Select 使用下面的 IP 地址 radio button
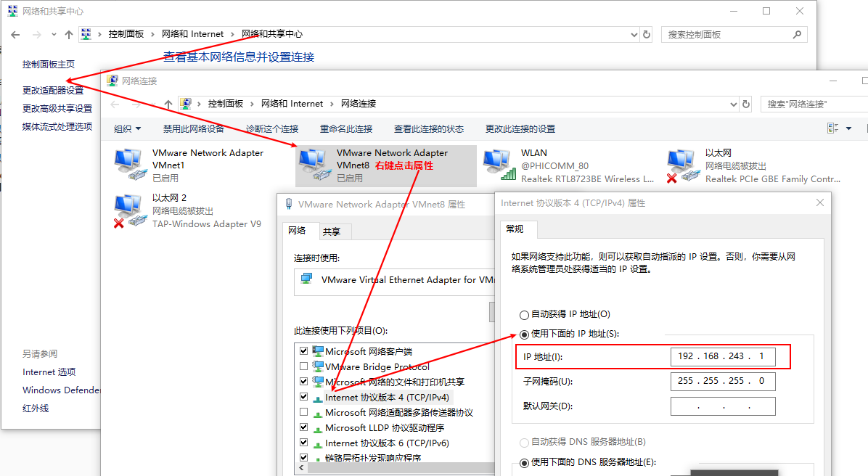 pos(524,335)
